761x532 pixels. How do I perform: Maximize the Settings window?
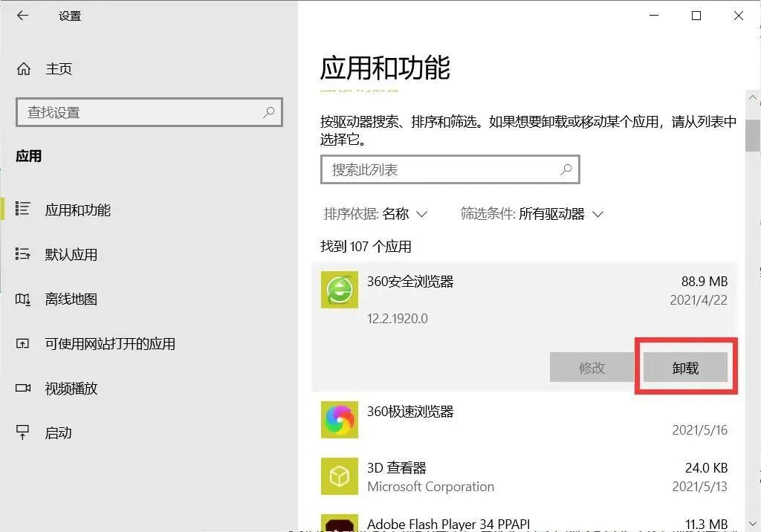click(696, 16)
